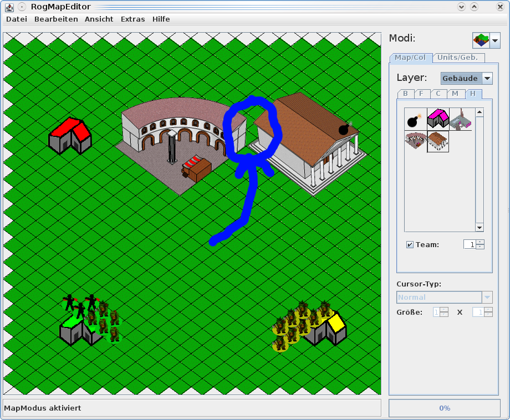This screenshot has height=420, width=510.
Task: Select the F sub-tab
Action: [x=421, y=94]
